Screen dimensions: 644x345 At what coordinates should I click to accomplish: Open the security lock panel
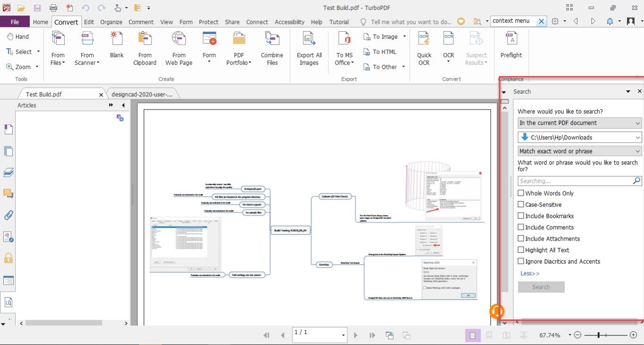click(8, 258)
